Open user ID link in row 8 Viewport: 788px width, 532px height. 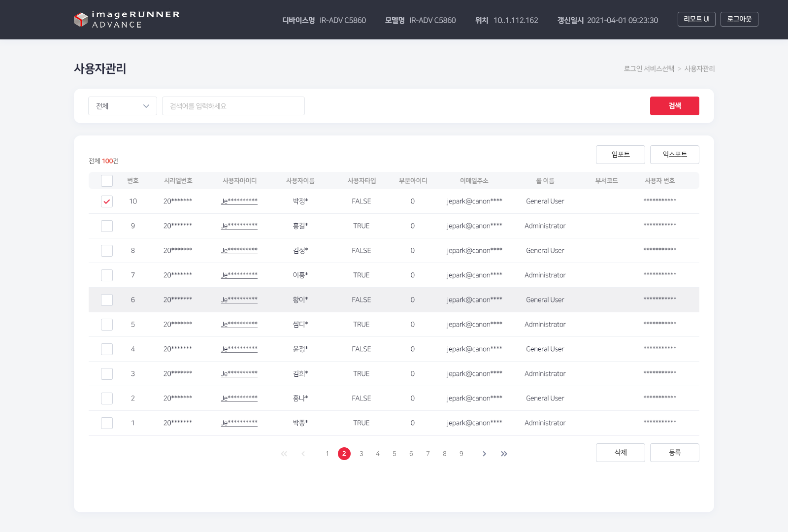(x=239, y=251)
